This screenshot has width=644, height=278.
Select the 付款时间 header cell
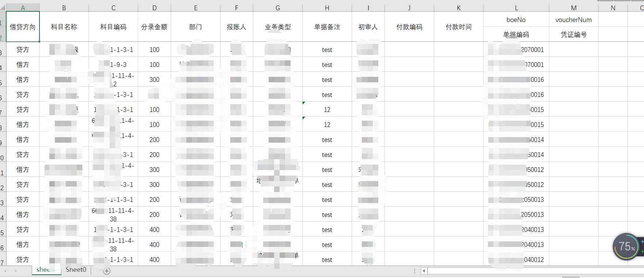click(459, 27)
